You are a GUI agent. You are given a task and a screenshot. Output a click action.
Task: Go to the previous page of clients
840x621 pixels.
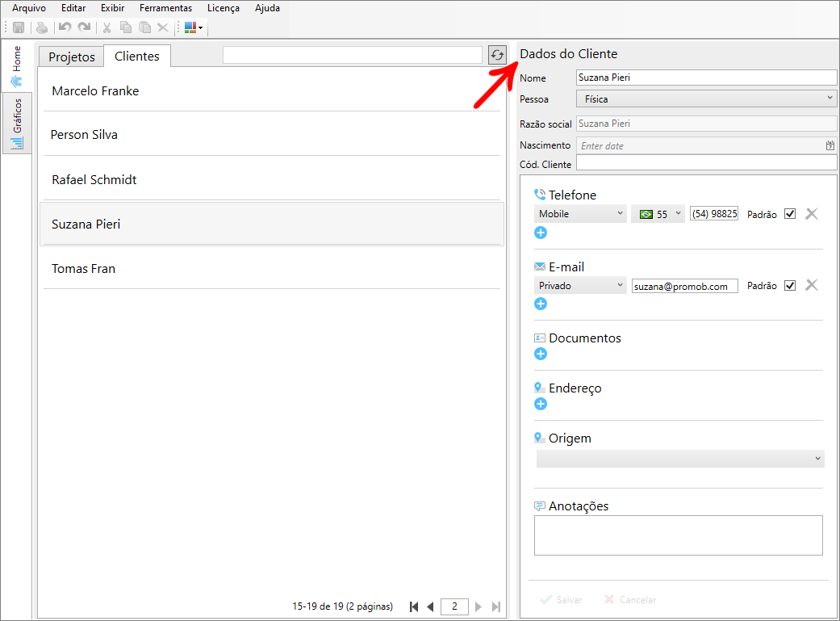430,606
